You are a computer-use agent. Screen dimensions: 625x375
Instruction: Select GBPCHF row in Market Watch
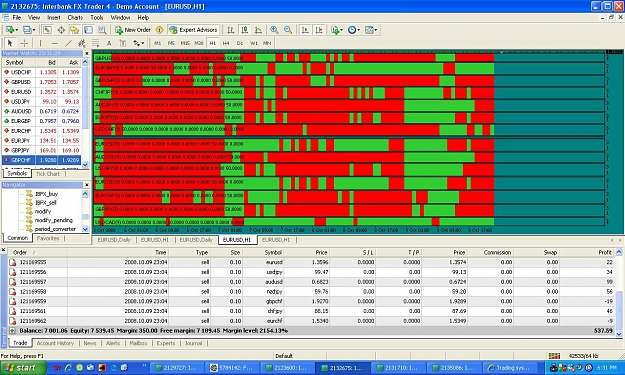point(41,160)
